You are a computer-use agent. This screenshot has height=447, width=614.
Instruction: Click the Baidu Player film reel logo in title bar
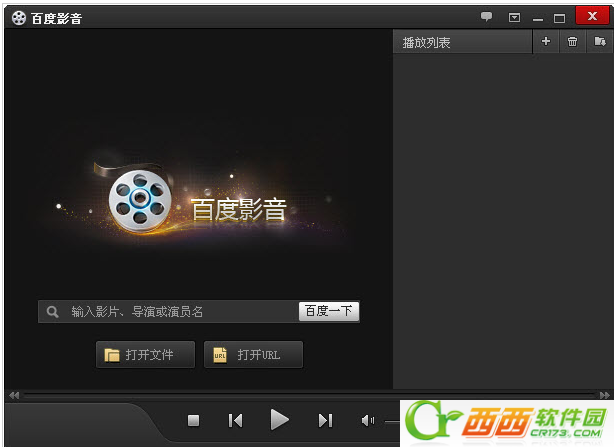(19, 18)
